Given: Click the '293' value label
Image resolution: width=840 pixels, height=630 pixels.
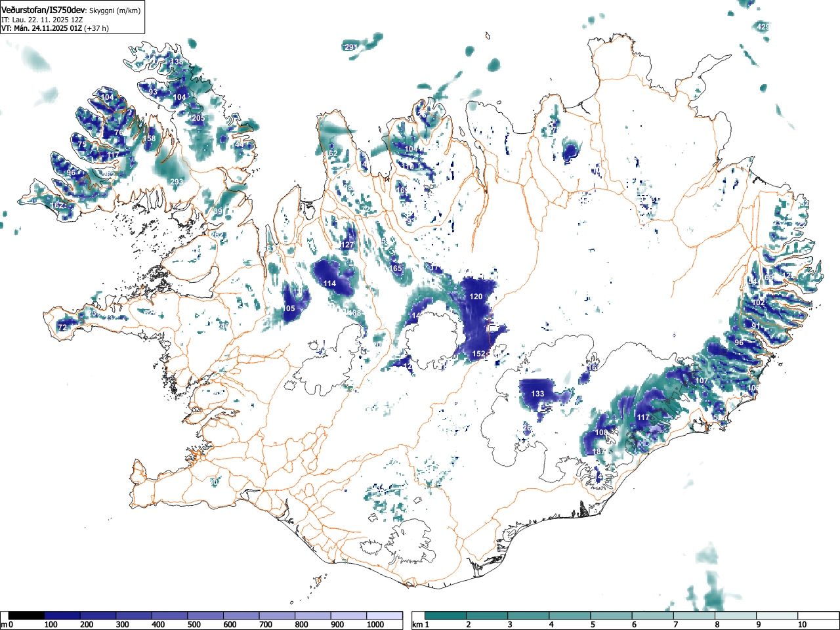Looking at the screenshot, I should coord(177,182).
